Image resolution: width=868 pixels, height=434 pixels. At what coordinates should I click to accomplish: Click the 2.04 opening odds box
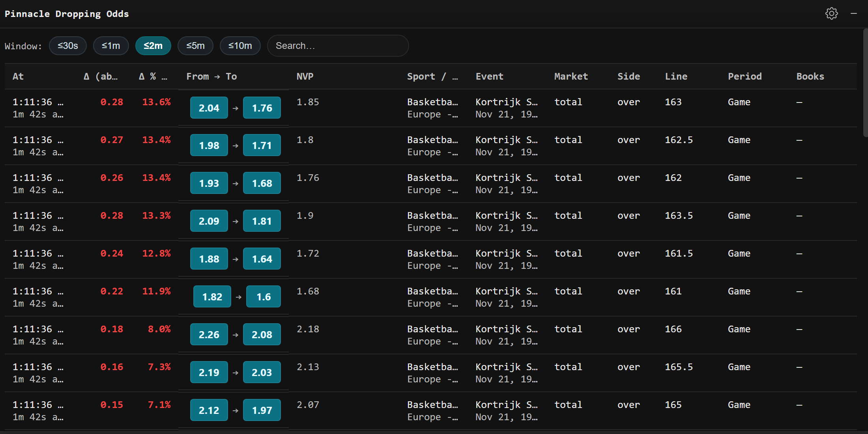coord(209,108)
